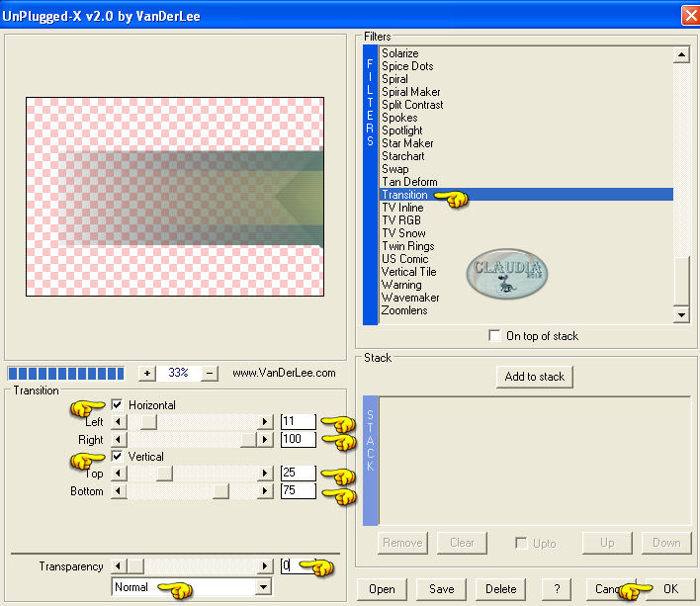The image size is (700, 606).
Task: Click the filter preview image
Action: click(x=175, y=197)
